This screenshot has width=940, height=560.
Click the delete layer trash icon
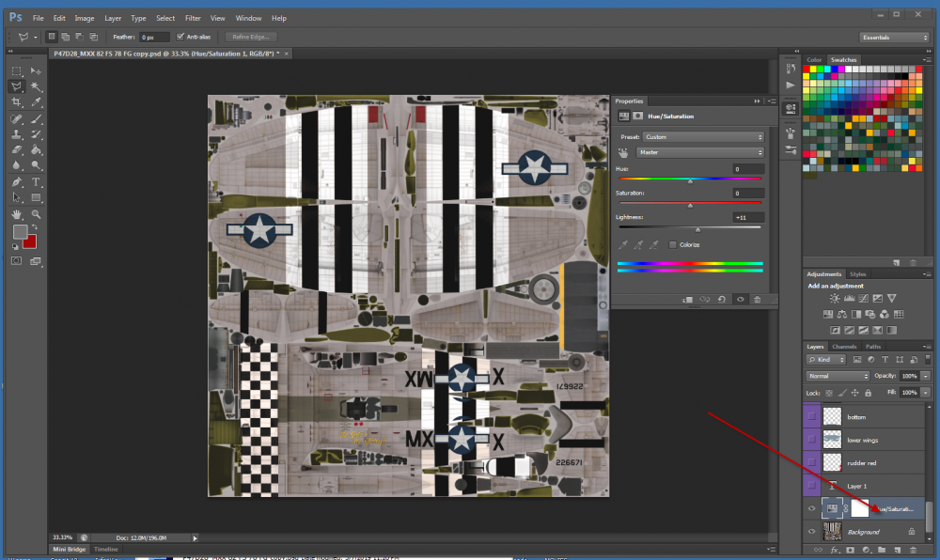pos(913,549)
